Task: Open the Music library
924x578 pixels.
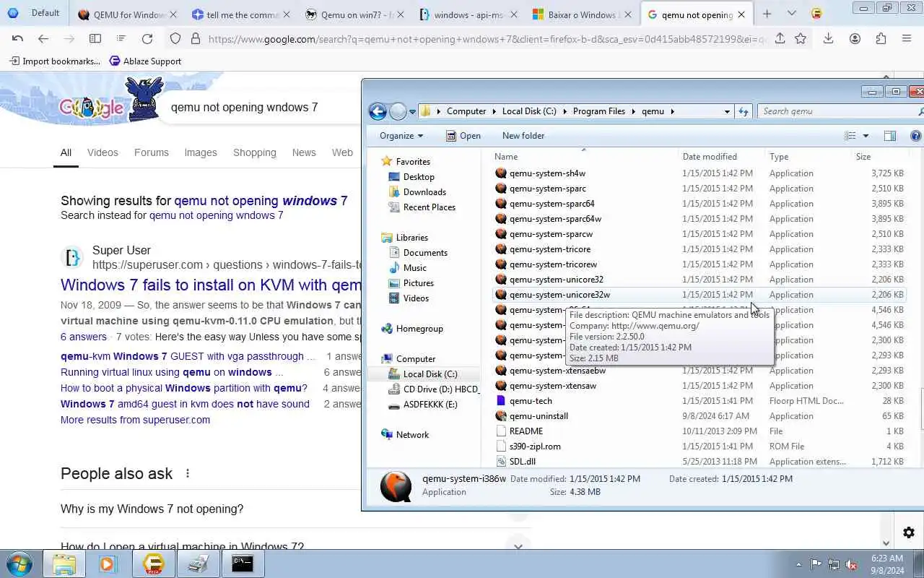Action: [414, 268]
